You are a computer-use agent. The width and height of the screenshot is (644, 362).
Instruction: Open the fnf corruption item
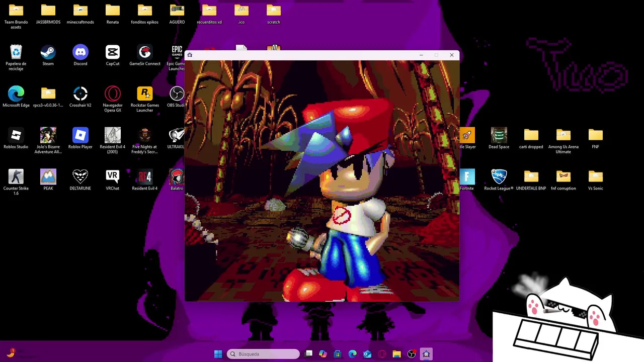[563, 180]
